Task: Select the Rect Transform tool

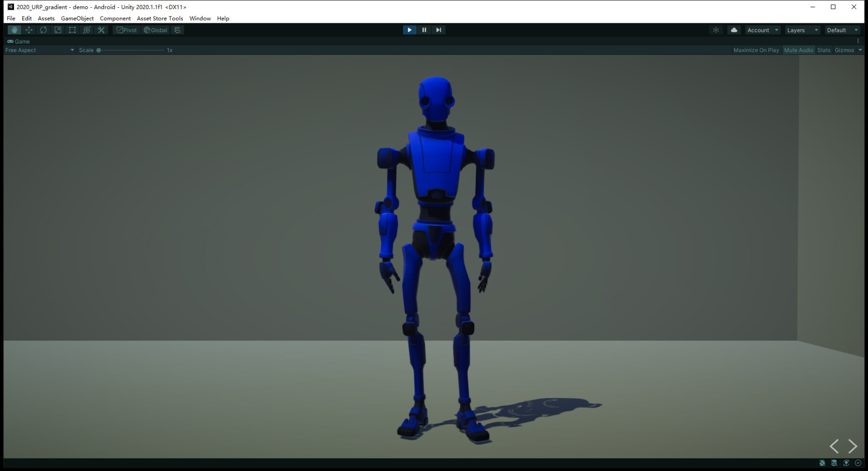Action: pyautogui.click(x=72, y=30)
